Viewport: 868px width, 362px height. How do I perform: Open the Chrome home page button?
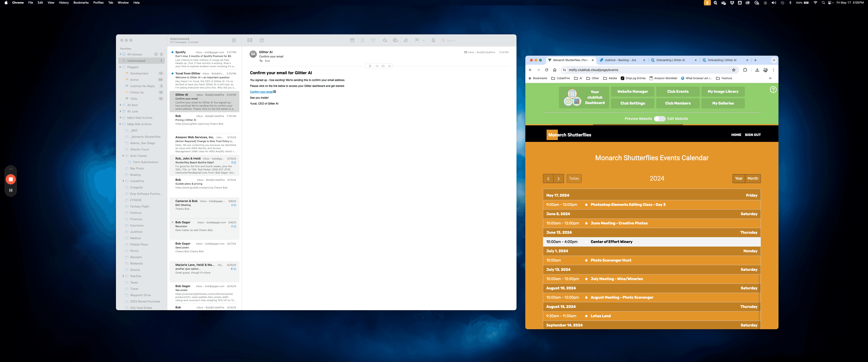point(555,70)
